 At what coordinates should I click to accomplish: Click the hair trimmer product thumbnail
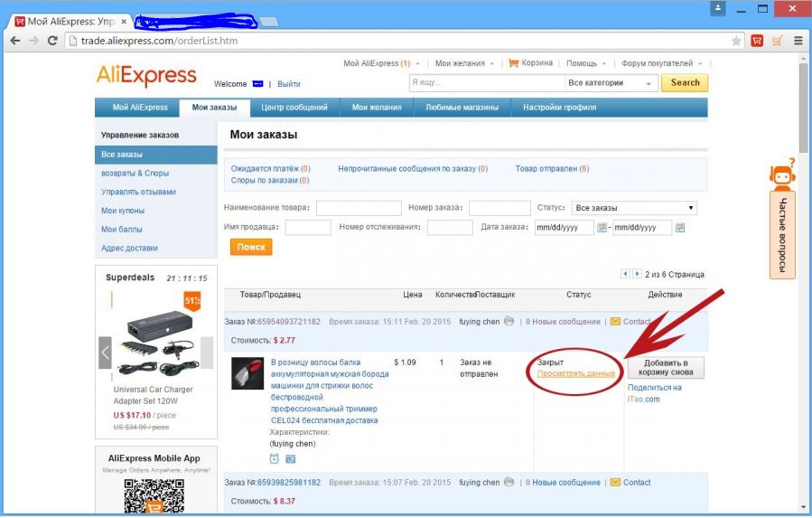coord(247,373)
